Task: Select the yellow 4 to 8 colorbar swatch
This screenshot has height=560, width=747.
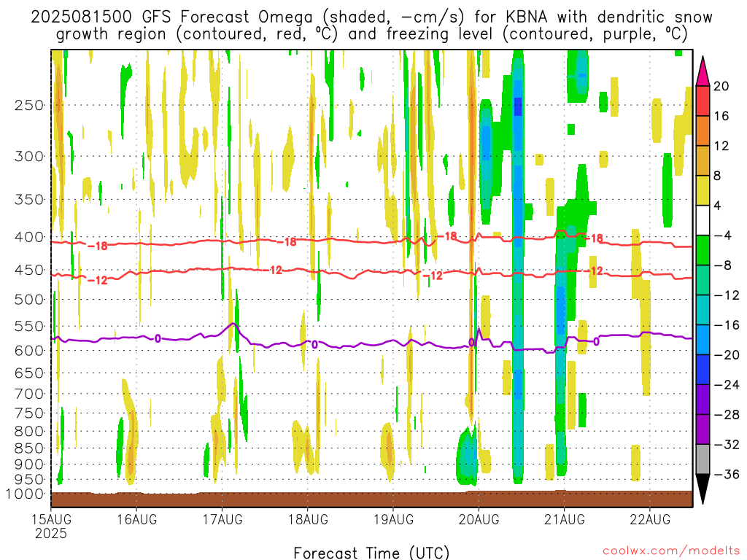Action: 703,191
